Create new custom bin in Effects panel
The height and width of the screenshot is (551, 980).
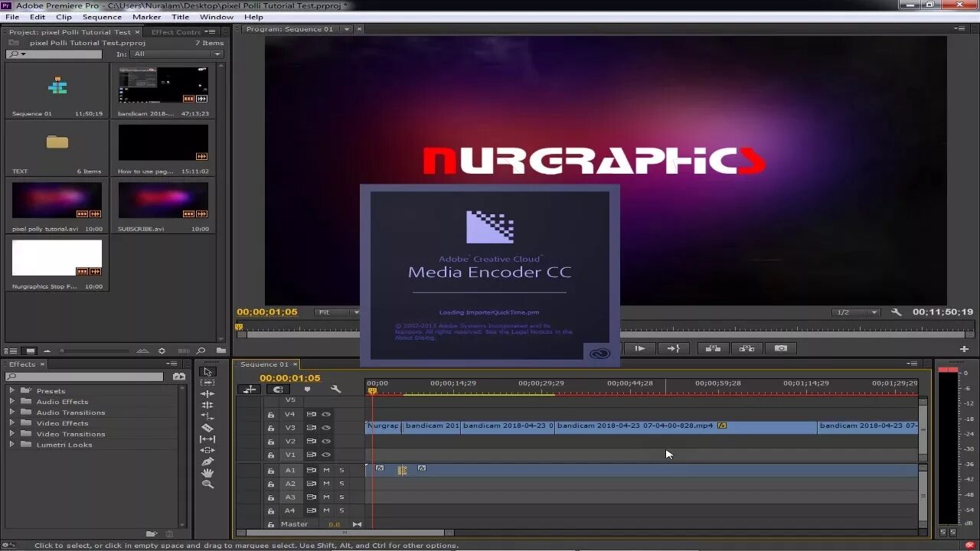point(152,533)
